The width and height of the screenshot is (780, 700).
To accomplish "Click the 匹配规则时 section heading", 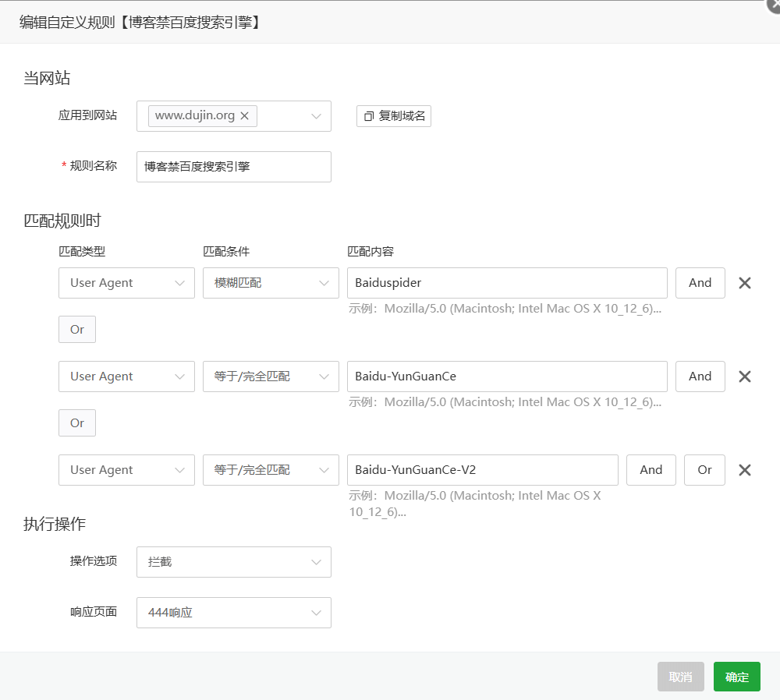I will pos(62,221).
